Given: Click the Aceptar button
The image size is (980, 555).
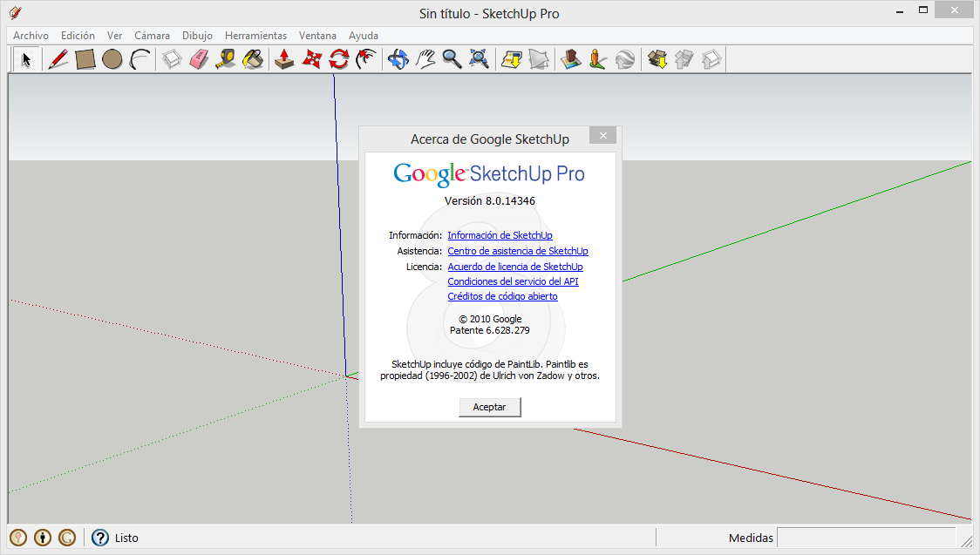Looking at the screenshot, I should coord(489,407).
